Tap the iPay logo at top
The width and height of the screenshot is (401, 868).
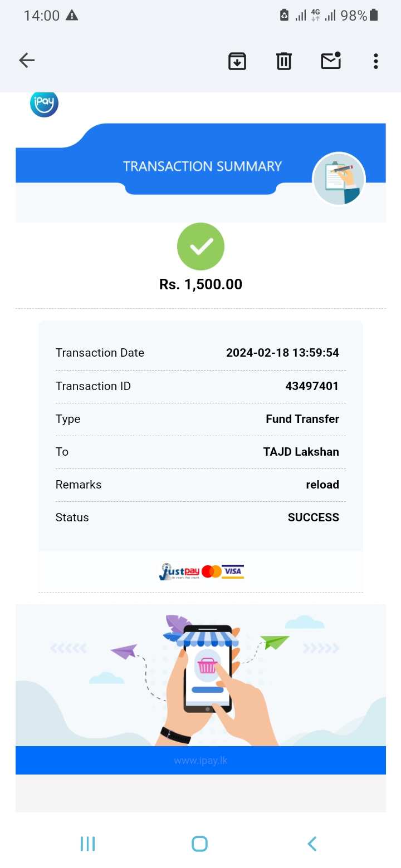(x=44, y=103)
